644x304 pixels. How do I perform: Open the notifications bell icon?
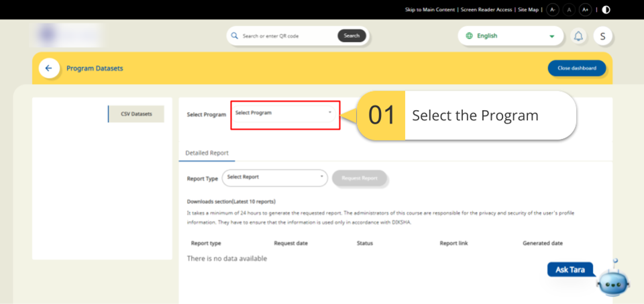click(x=578, y=36)
